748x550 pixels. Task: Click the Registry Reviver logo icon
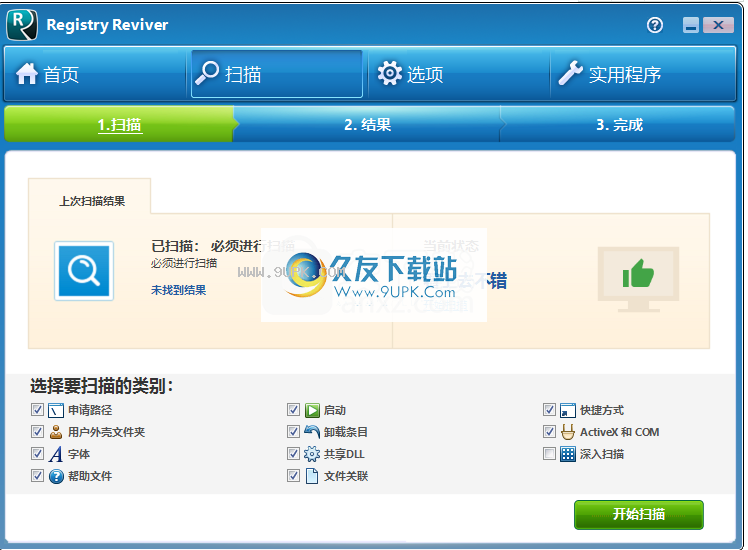pos(22,25)
